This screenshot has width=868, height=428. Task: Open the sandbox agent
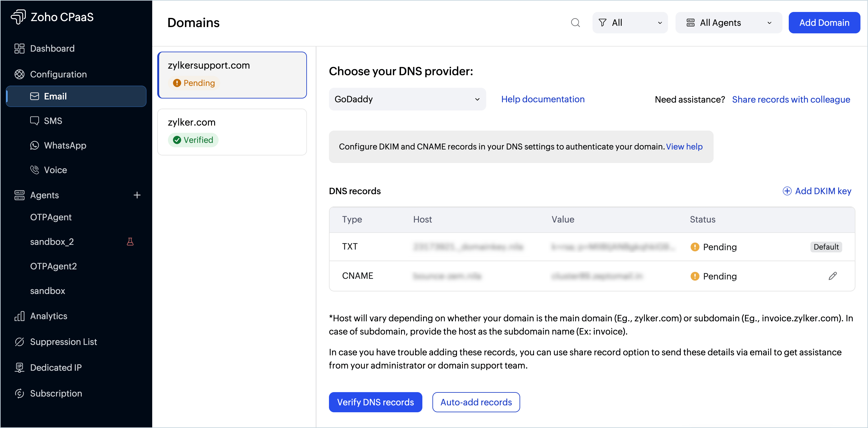47,291
